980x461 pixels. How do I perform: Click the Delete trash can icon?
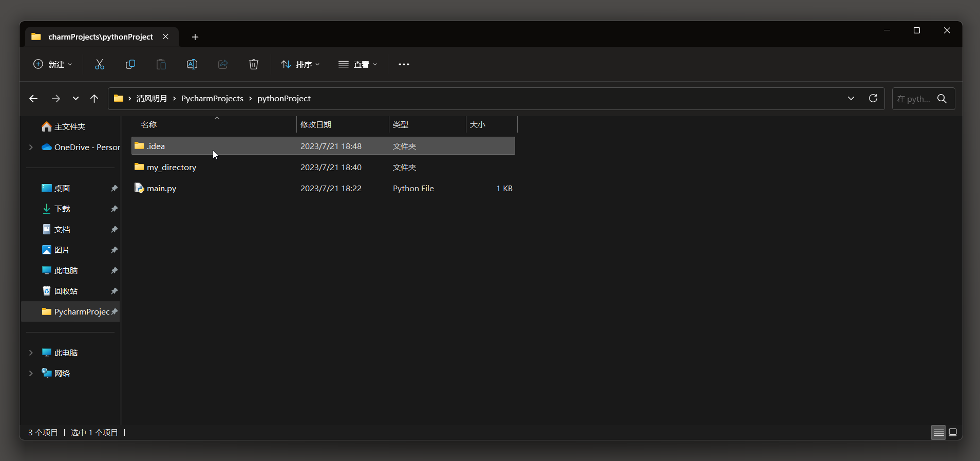[254, 64]
